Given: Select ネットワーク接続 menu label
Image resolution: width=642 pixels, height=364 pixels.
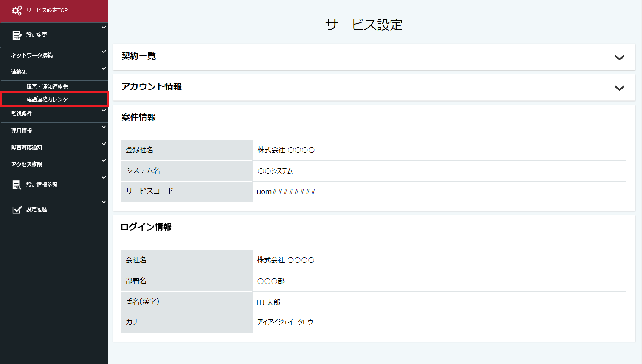Looking at the screenshot, I should (32, 56).
